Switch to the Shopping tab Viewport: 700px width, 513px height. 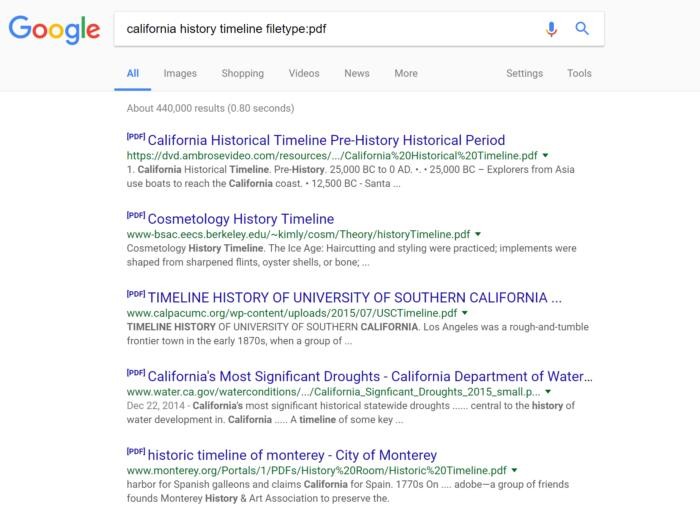coord(242,73)
